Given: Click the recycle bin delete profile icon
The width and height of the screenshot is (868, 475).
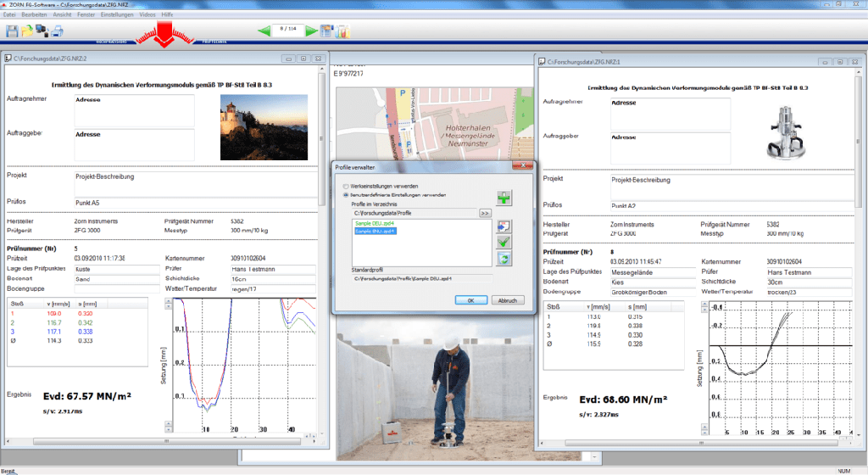Looking at the screenshot, I should tap(504, 258).
